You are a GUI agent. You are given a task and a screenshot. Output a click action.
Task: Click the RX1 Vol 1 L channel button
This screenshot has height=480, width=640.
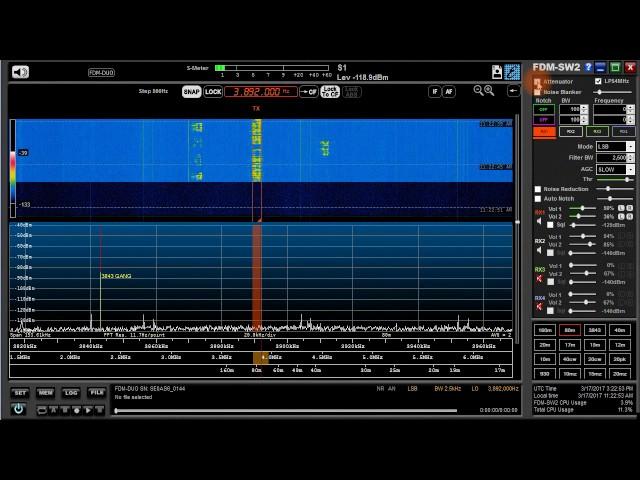621,208
